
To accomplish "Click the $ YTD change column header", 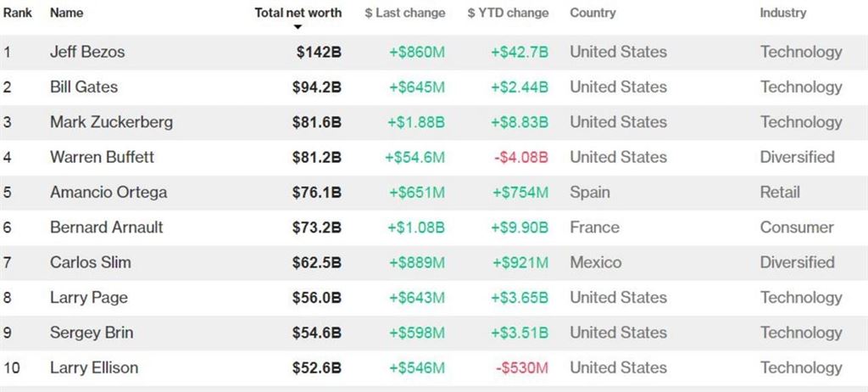I will click(x=508, y=13).
